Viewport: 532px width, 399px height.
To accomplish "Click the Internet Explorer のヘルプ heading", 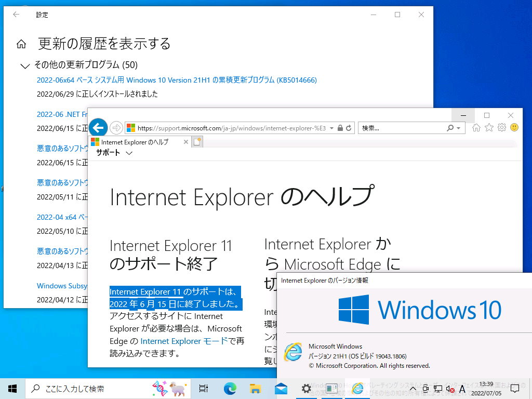I will (243, 196).
